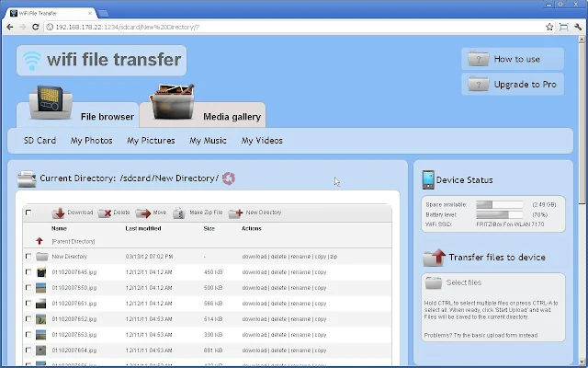Click copy link for 01102007652.jpg
The height and width of the screenshot is (368, 588).
click(x=321, y=319)
